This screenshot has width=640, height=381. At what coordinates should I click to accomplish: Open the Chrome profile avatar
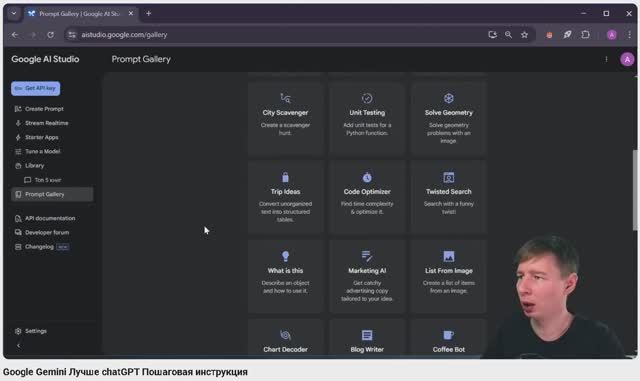(x=611, y=35)
